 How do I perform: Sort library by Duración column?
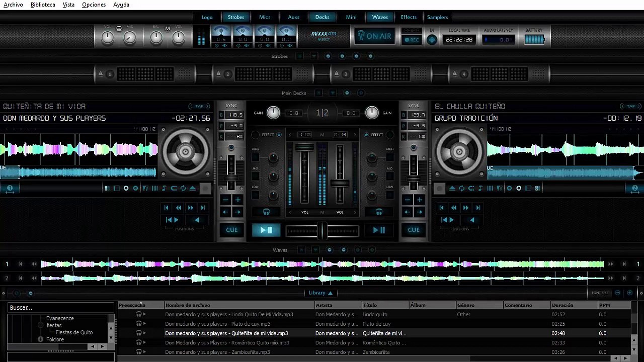click(574, 305)
